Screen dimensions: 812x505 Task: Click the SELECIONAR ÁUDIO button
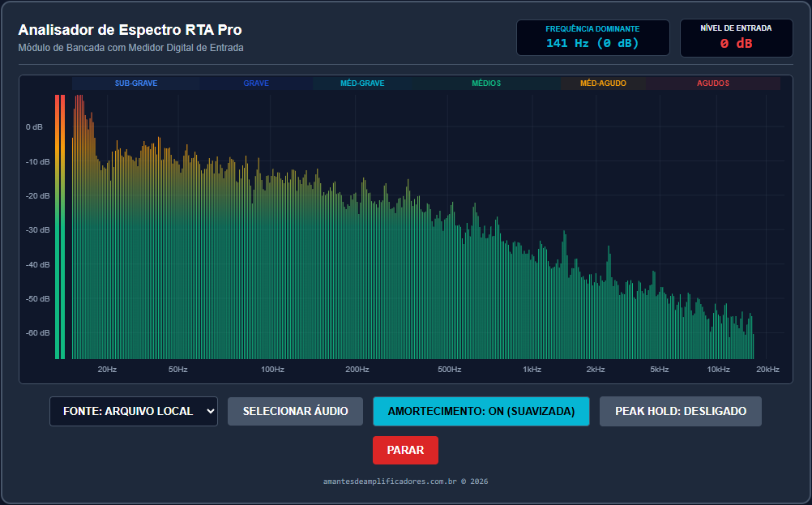(295, 411)
